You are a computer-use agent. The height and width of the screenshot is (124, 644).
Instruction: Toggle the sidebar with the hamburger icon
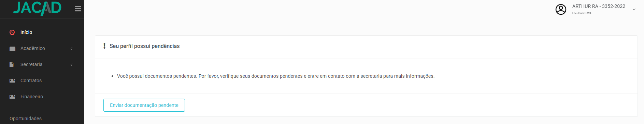tap(78, 9)
